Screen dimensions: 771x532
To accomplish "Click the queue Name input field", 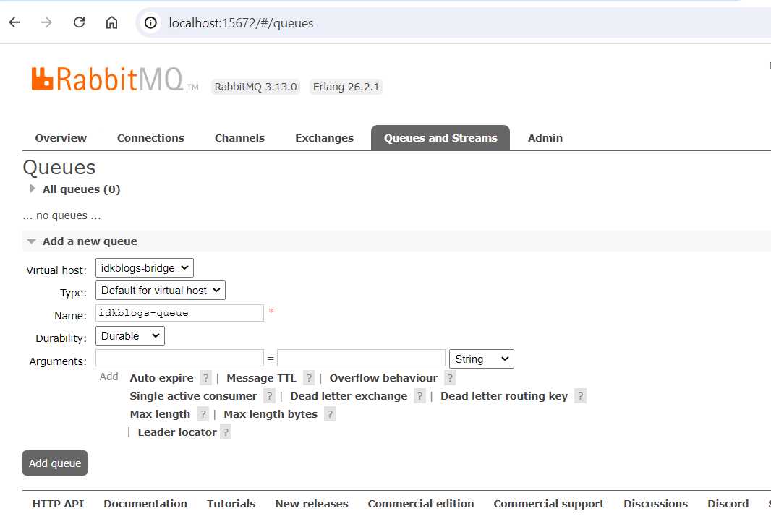I will [179, 314].
